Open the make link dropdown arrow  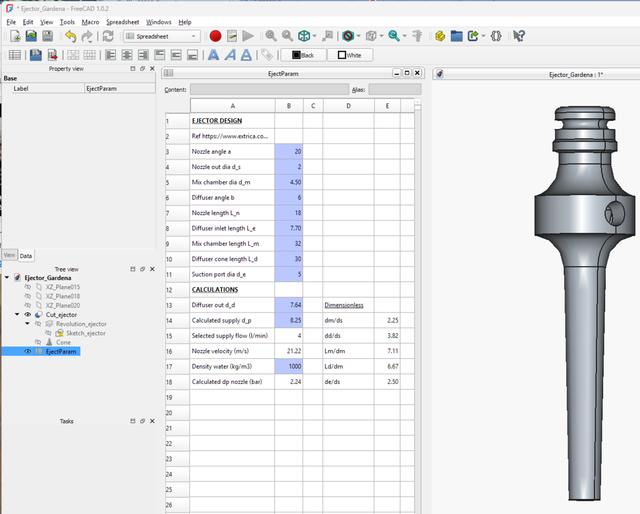[483, 36]
